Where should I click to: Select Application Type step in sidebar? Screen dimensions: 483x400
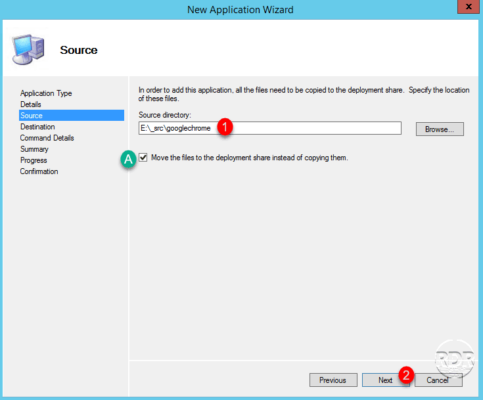[x=46, y=93]
